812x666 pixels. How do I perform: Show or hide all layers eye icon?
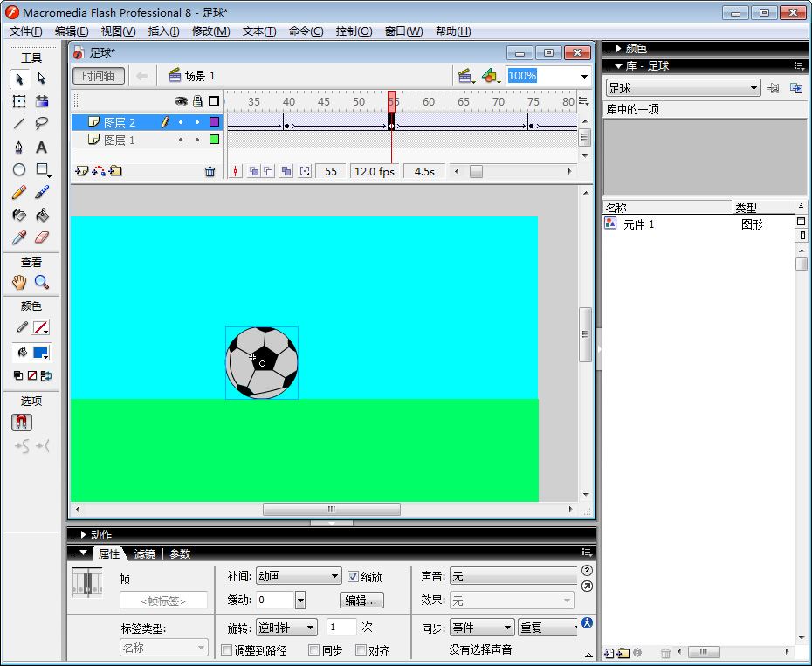[x=181, y=101]
